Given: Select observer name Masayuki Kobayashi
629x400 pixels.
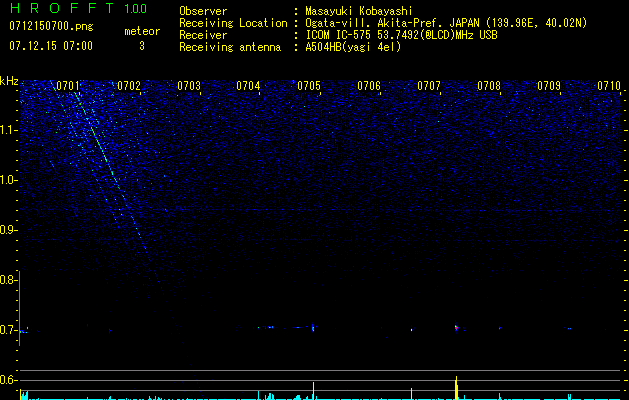Looking at the screenshot, I should tap(358, 11).
